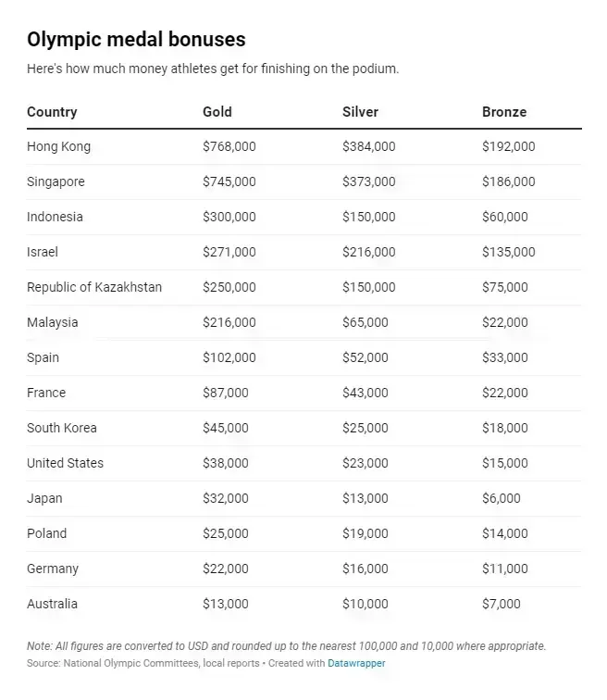Viewport: 607px width, 700px height.
Task: Click Singapore's gold value $745,000
Action: [x=229, y=181]
